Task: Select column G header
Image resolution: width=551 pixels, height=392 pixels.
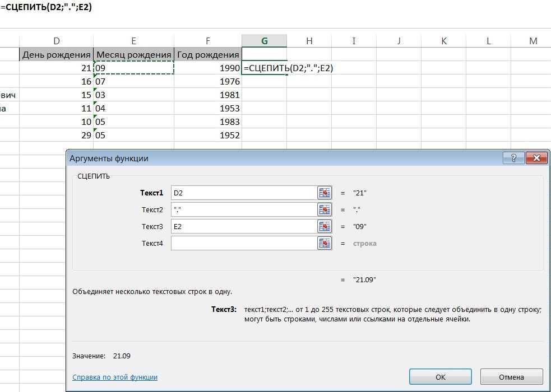Action: (264, 41)
